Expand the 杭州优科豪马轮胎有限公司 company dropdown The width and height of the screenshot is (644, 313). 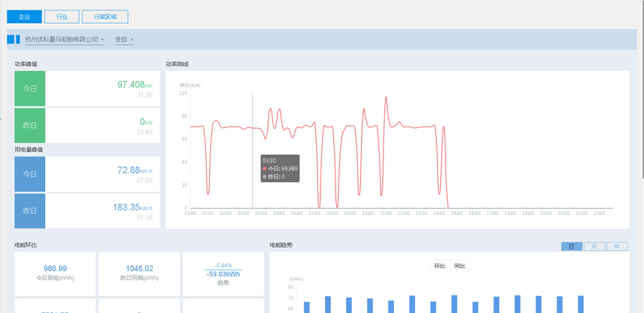point(64,40)
